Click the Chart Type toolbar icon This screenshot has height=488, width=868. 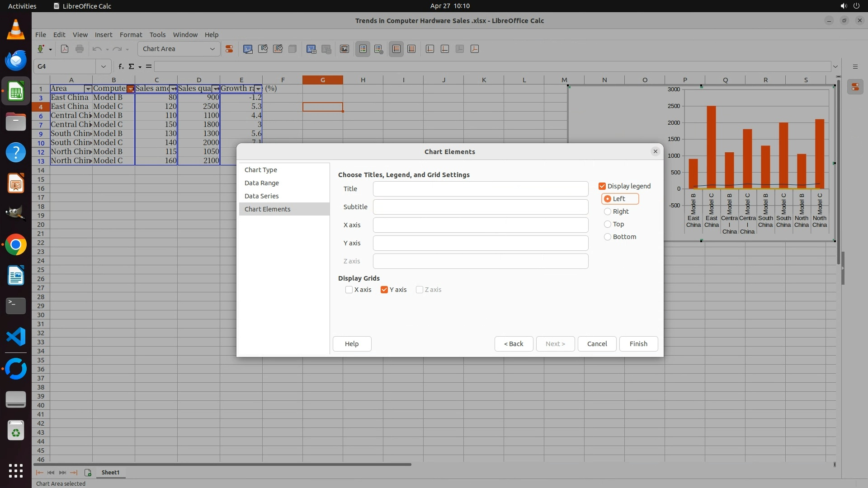[x=248, y=49]
